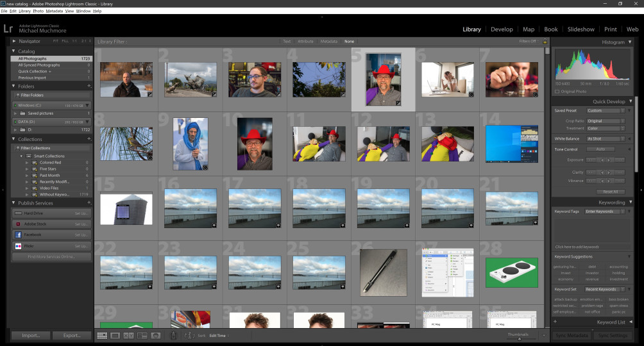Collapse the Catalog panel

[13, 51]
